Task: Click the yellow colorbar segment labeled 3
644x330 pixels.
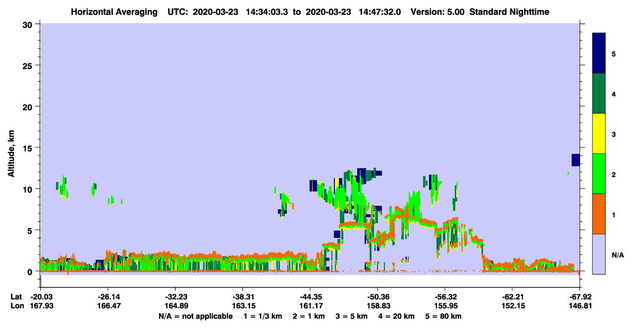Action: coord(599,134)
